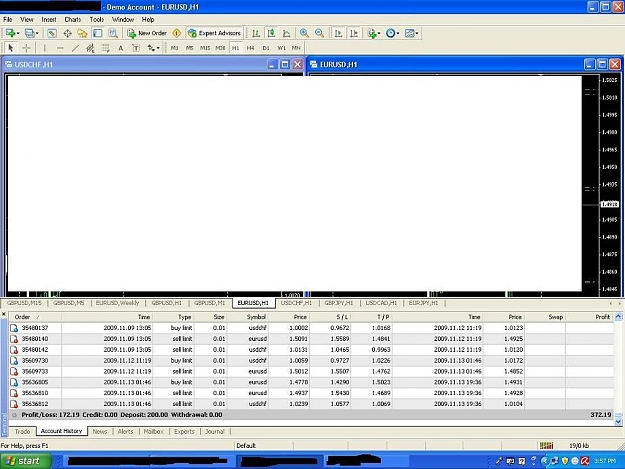Sort history by Profit column

(590, 317)
